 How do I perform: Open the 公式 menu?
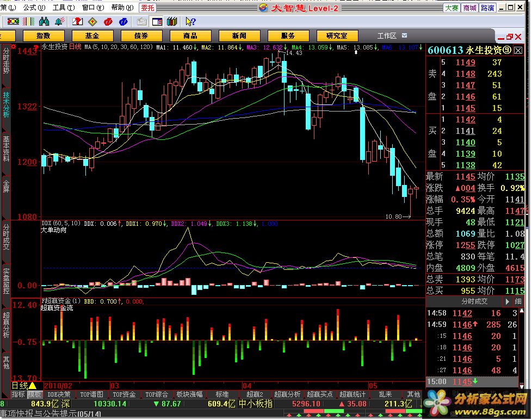tap(34, 8)
